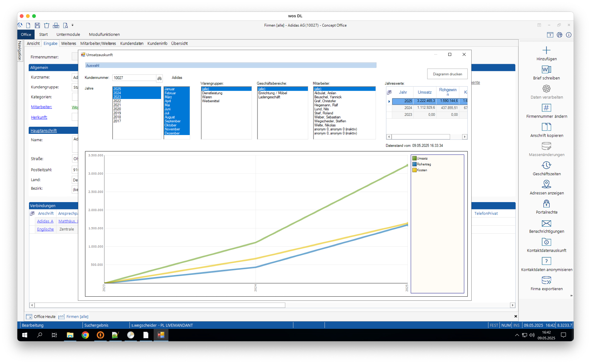
Task: Click the Herkunft link label
Action: coord(39,117)
